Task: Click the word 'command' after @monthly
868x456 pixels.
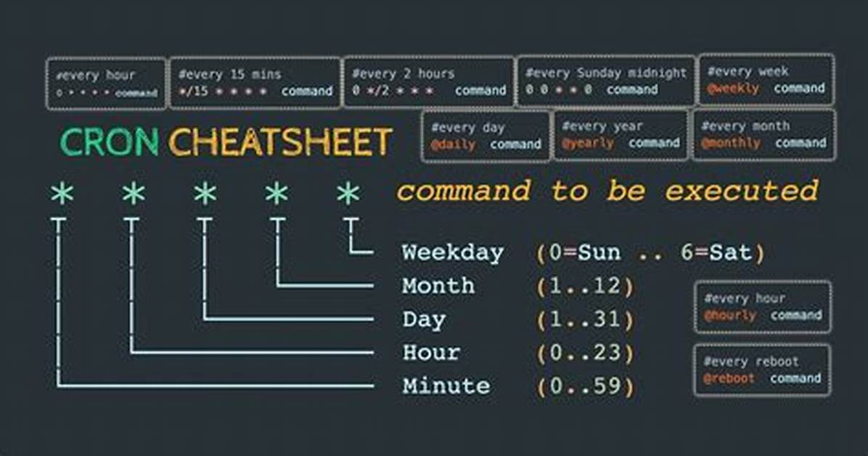Action: tap(801, 143)
